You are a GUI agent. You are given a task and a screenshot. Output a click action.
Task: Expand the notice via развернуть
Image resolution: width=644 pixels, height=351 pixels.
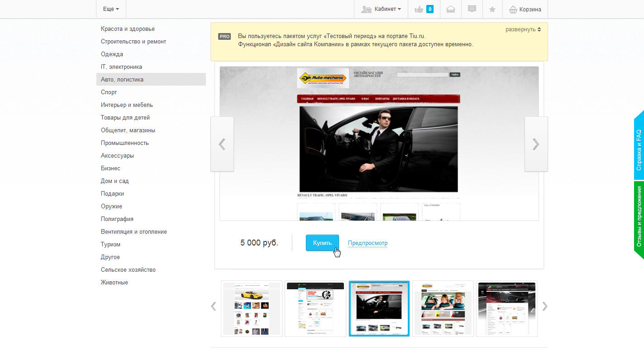[523, 29]
